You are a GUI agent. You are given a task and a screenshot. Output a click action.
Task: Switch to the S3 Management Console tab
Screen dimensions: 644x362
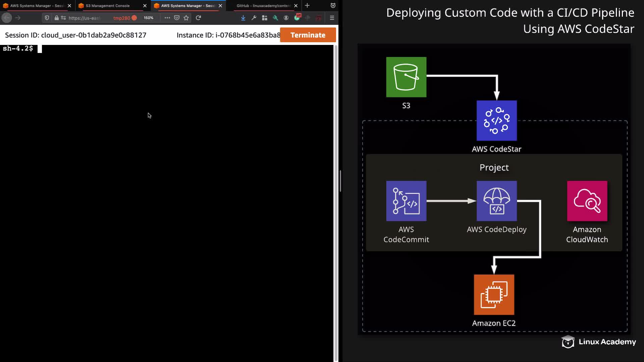click(x=108, y=6)
